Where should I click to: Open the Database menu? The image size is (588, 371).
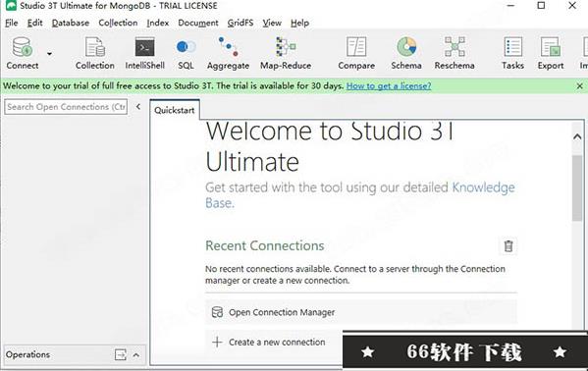tap(71, 23)
